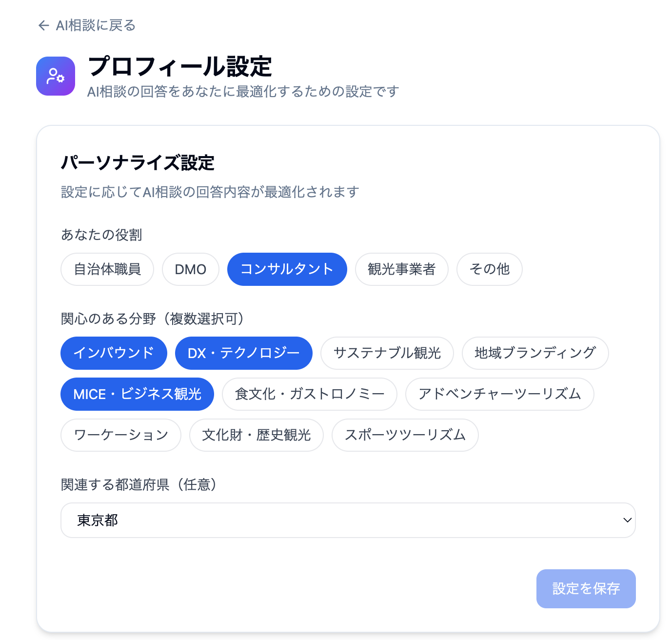This screenshot has width=672, height=640.
Task: Deselect MICE・ビジネス観光 interest
Action: coord(137,394)
